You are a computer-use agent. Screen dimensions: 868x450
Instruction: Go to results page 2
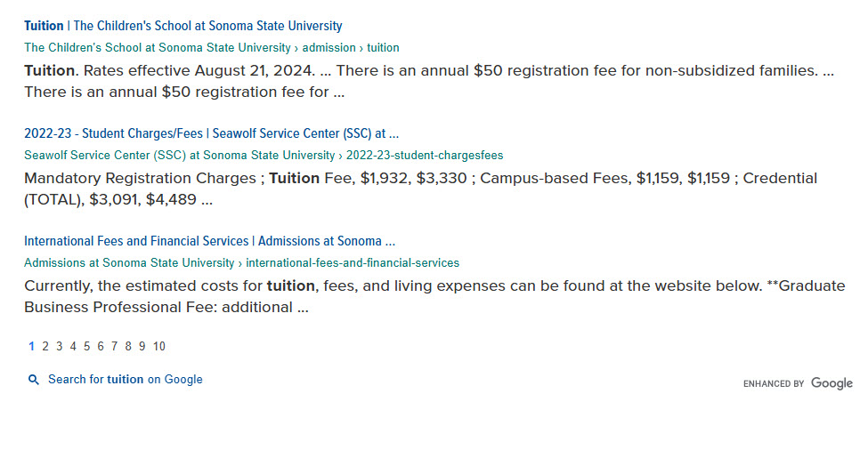[x=45, y=346]
